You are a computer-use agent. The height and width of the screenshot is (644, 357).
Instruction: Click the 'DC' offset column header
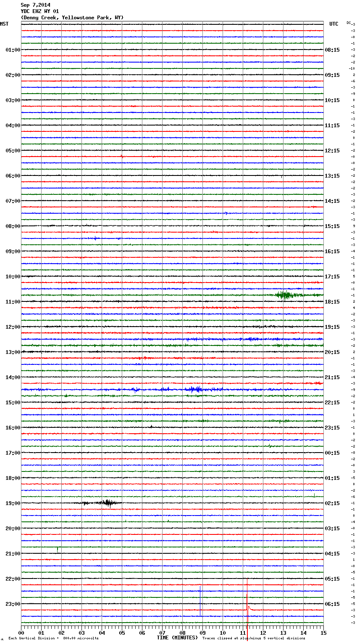click(x=349, y=23)
